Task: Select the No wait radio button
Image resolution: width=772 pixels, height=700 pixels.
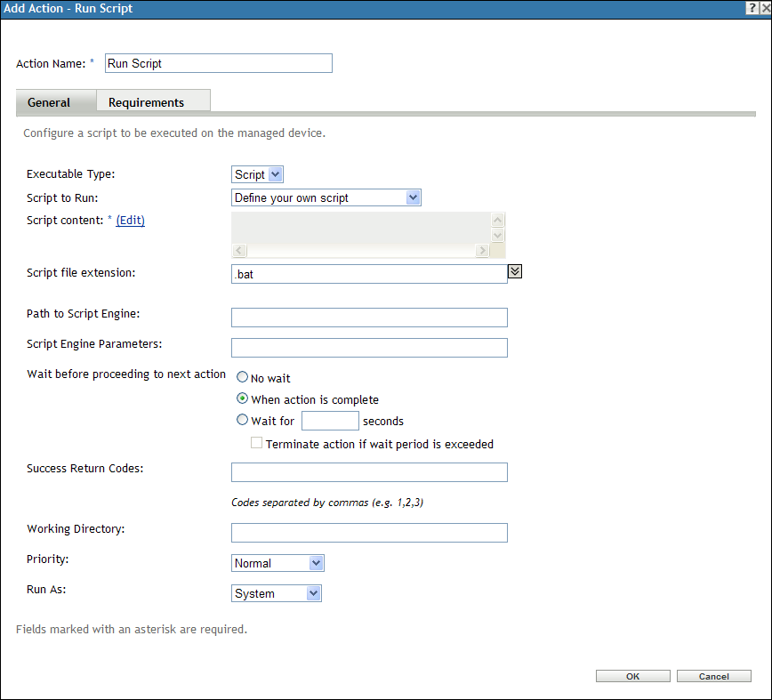Action: pyautogui.click(x=241, y=376)
